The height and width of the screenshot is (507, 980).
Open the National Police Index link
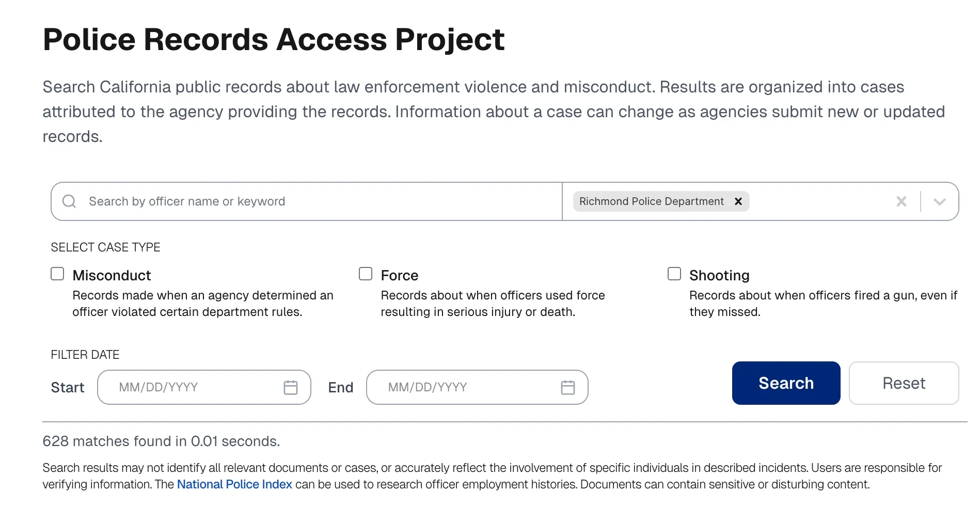(234, 484)
